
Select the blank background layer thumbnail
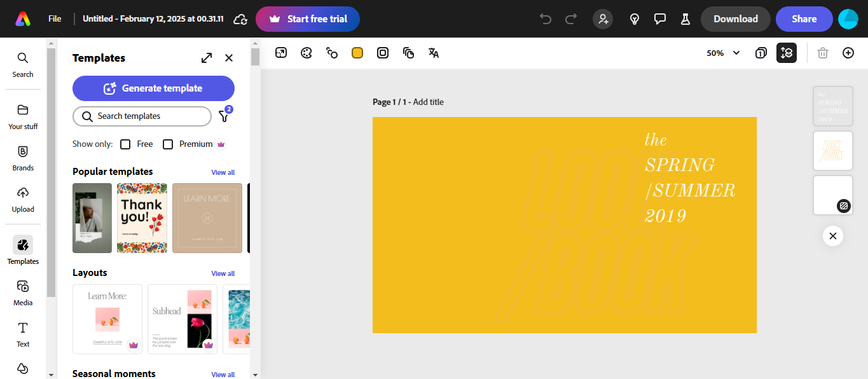click(833, 195)
